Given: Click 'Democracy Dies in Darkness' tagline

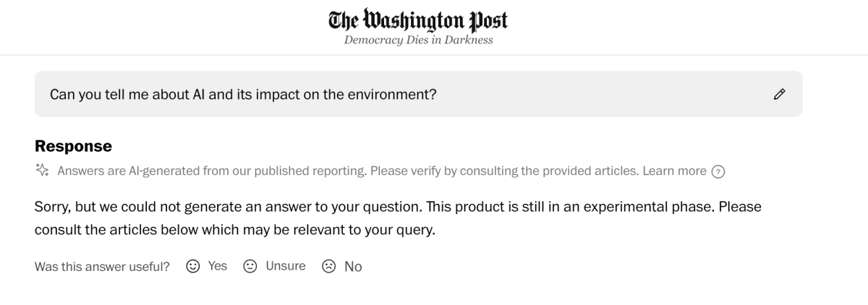Looking at the screenshot, I should pyautogui.click(x=418, y=40).
